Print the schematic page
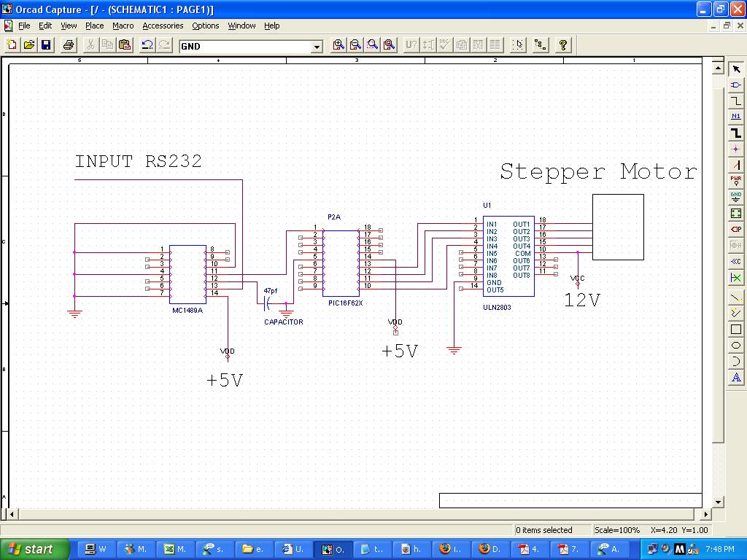This screenshot has height=560, width=747. click(x=69, y=45)
